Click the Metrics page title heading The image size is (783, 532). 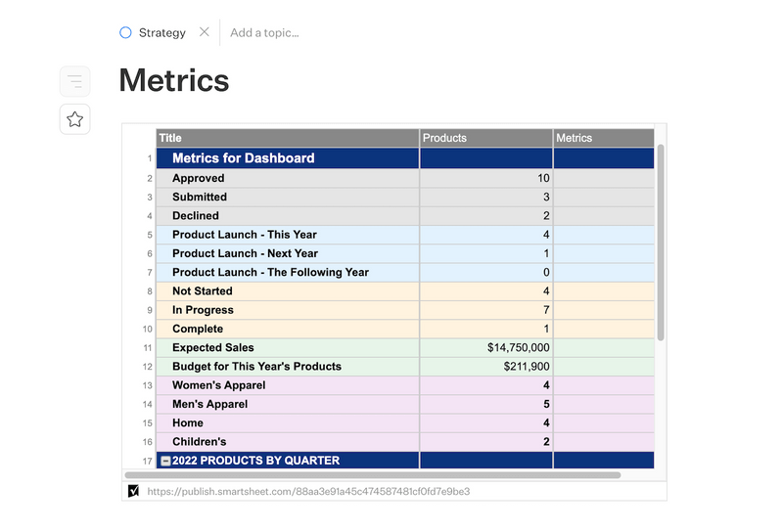coord(174,80)
